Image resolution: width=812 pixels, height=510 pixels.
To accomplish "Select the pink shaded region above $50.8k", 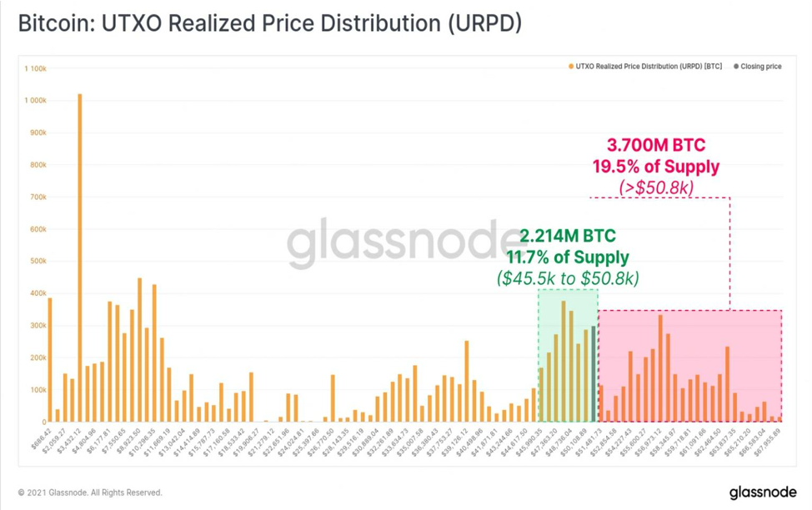I will coord(689,366).
